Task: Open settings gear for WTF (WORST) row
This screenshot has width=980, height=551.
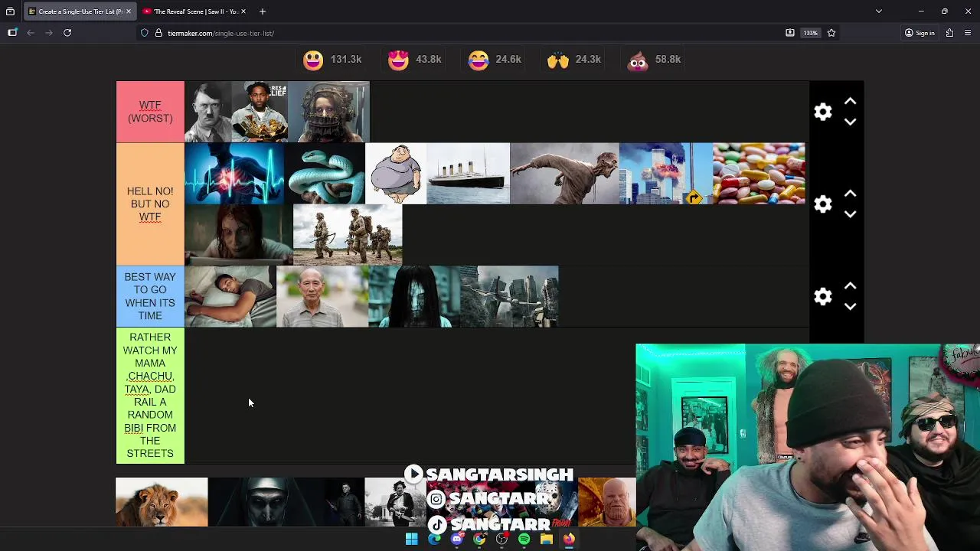Action: (x=823, y=112)
